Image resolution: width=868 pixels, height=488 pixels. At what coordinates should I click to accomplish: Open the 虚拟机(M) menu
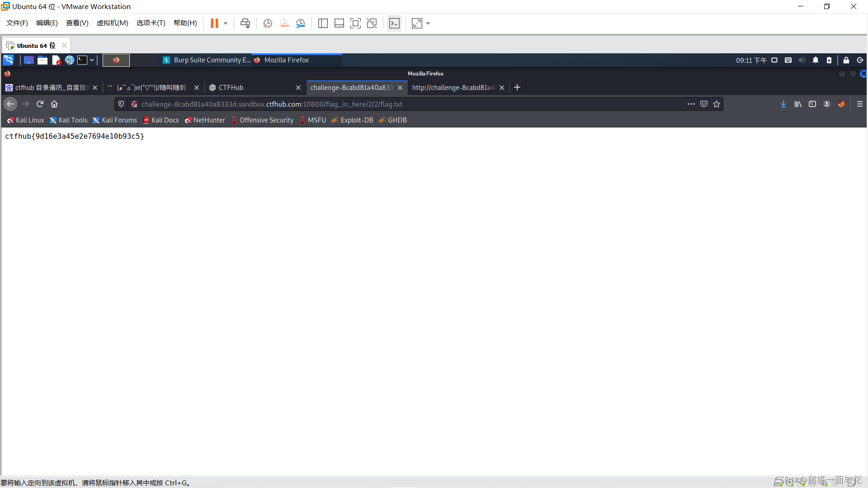(112, 23)
